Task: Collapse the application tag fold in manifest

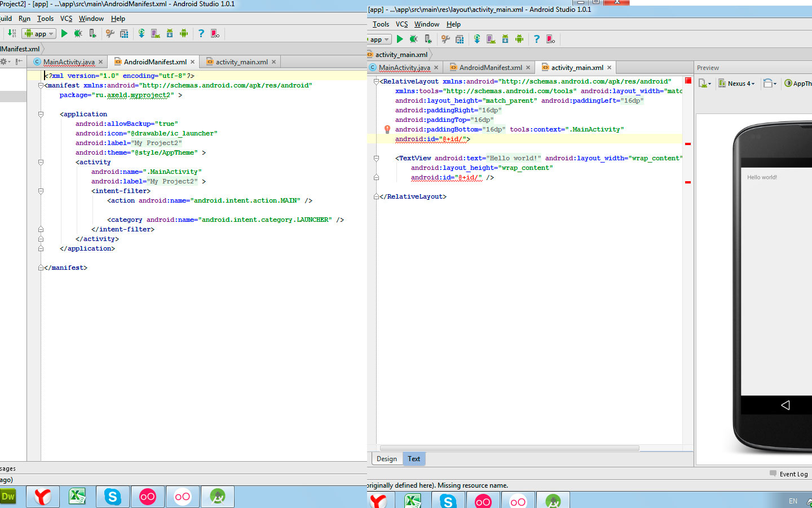Action: coord(41,114)
